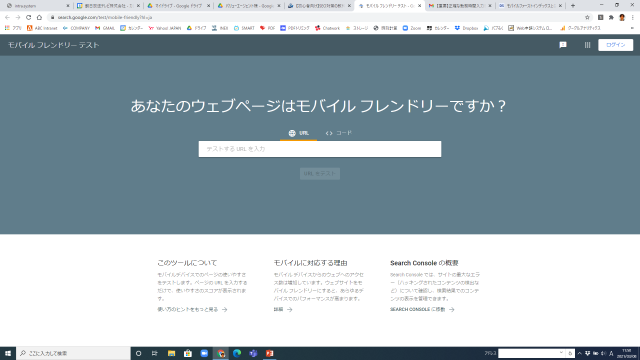Open the Windows Start menu

click(x=8, y=353)
